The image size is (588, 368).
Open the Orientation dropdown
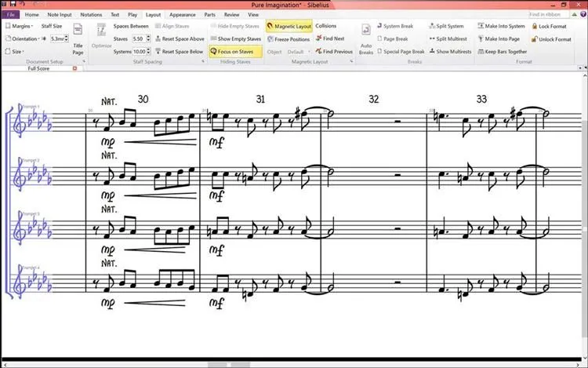click(x=22, y=38)
